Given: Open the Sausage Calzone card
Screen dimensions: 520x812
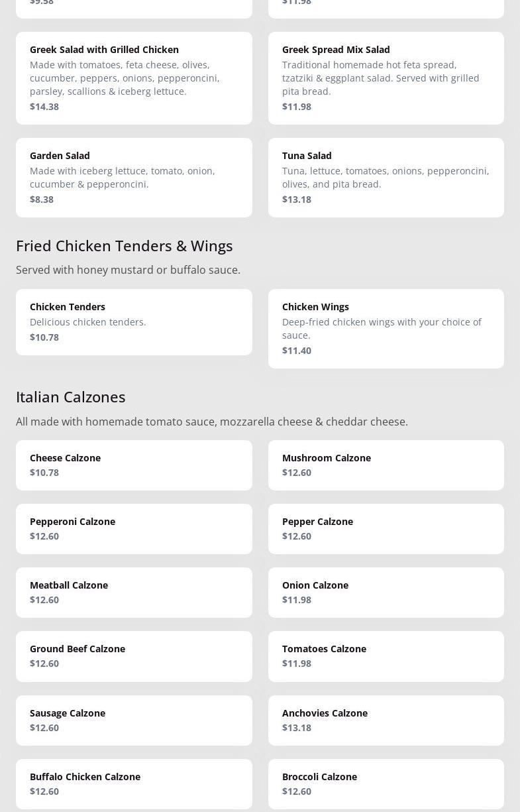Looking at the screenshot, I should tap(134, 721).
